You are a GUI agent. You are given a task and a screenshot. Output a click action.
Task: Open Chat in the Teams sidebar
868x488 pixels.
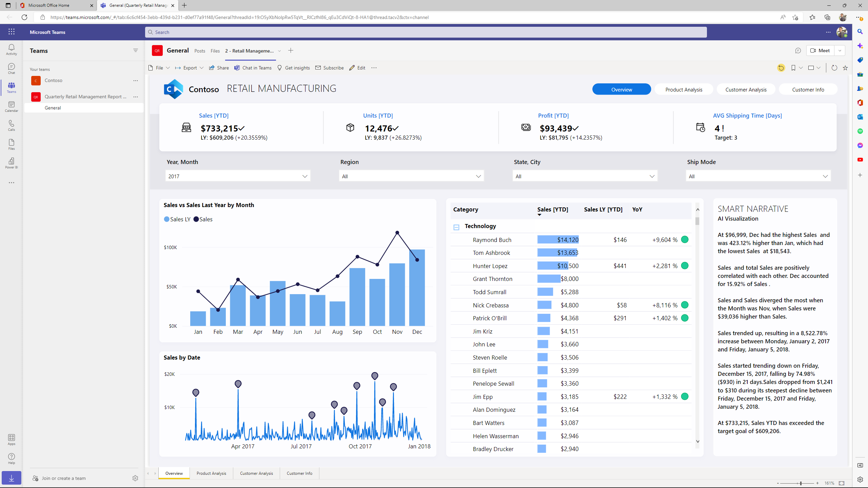coord(11,68)
